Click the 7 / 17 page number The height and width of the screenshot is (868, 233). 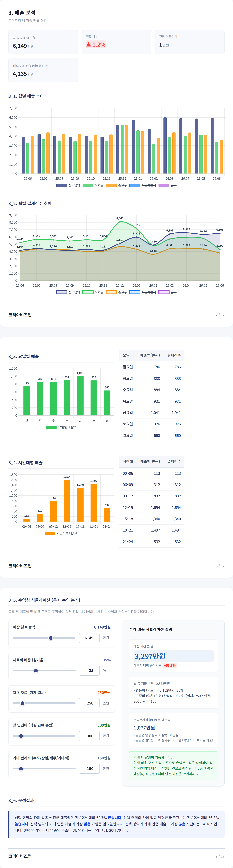coord(220,315)
